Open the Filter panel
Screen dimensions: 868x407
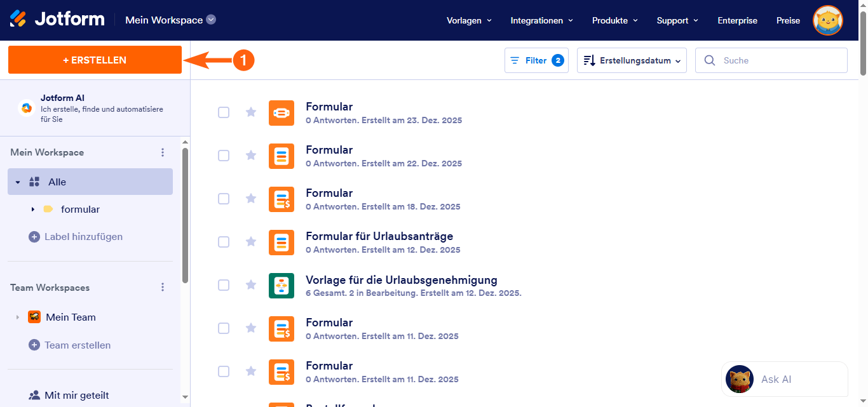pos(536,60)
